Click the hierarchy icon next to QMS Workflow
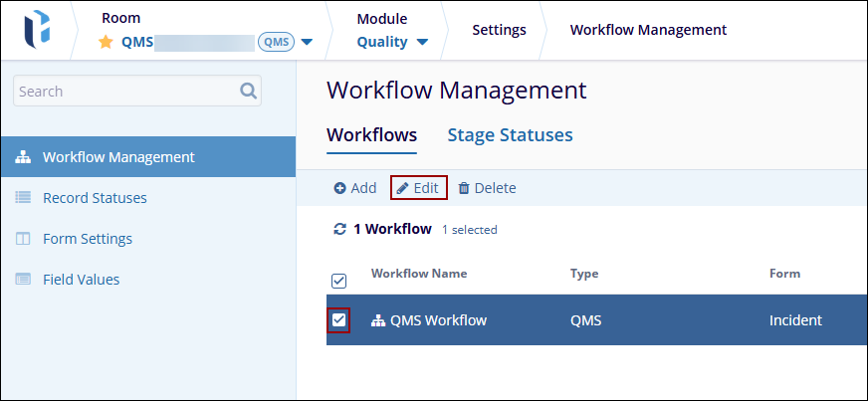 (x=378, y=320)
